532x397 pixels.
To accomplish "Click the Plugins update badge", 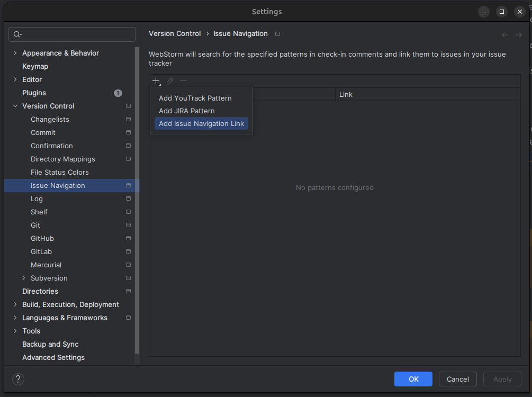I will tap(118, 93).
